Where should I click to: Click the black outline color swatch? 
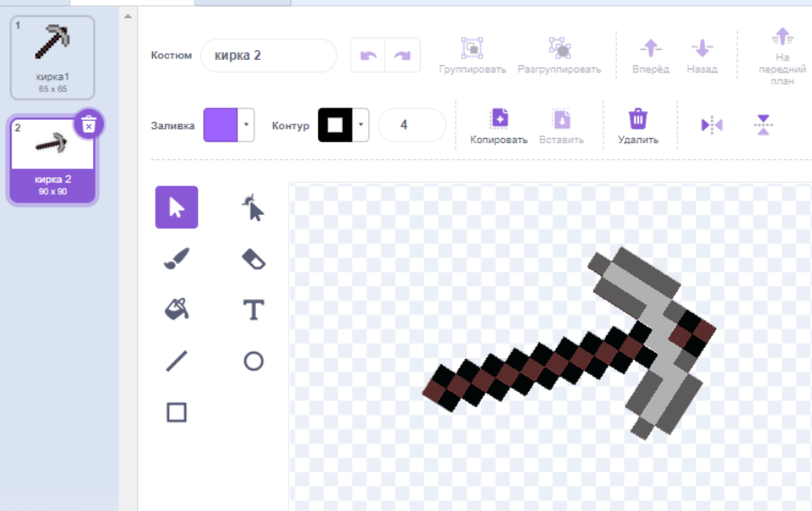point(335,124)
